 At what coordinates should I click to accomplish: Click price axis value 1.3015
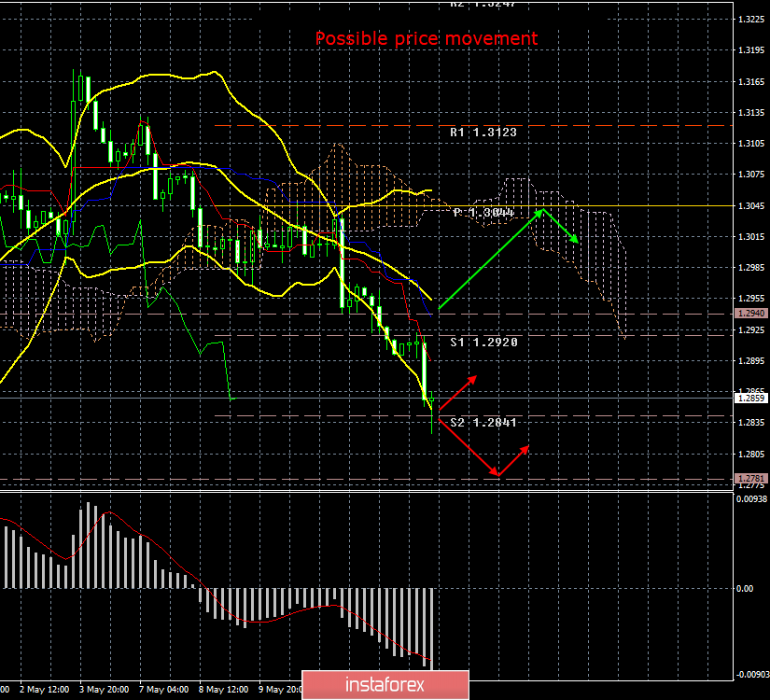tap(752, 237)
